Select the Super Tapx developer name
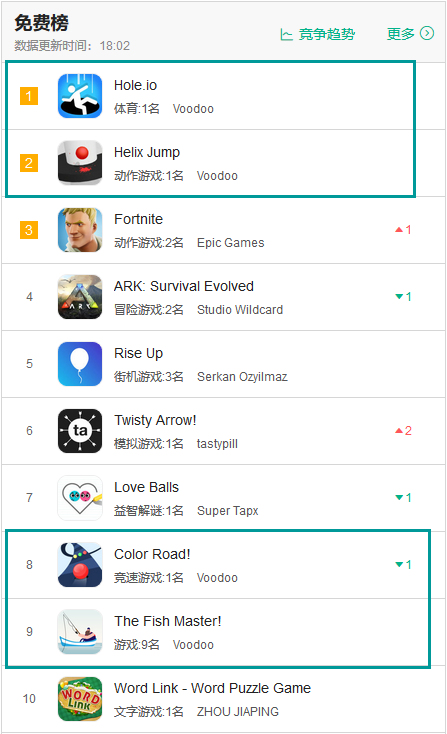Viewport: 447px width, 734px height. tap(228, 511)
